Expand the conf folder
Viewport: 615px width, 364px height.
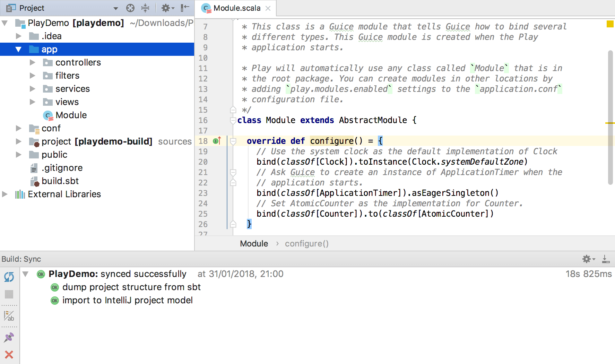pyautogui.click(x=19, y=128)
